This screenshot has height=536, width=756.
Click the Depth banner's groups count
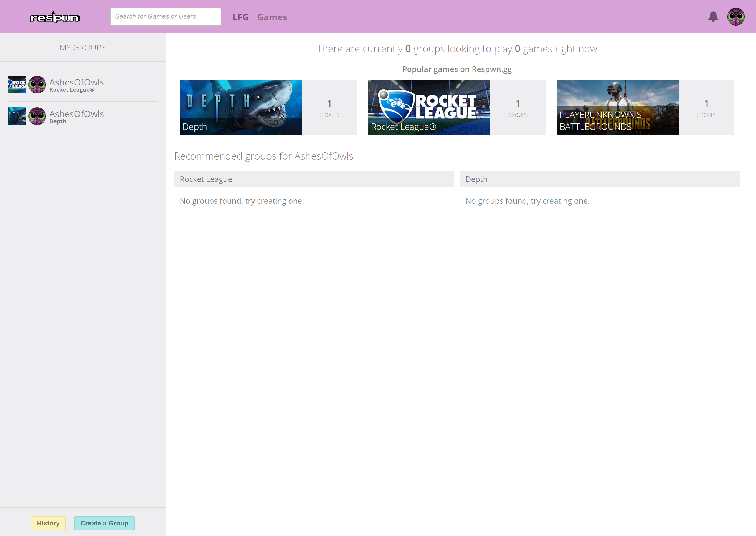click(329, 108)
